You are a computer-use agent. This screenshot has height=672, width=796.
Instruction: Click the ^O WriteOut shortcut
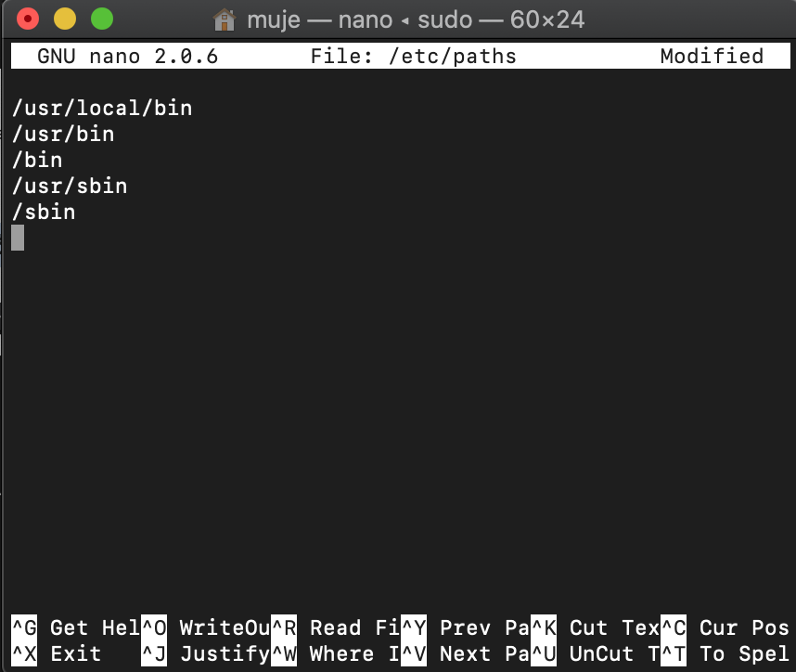coord(206,627)
